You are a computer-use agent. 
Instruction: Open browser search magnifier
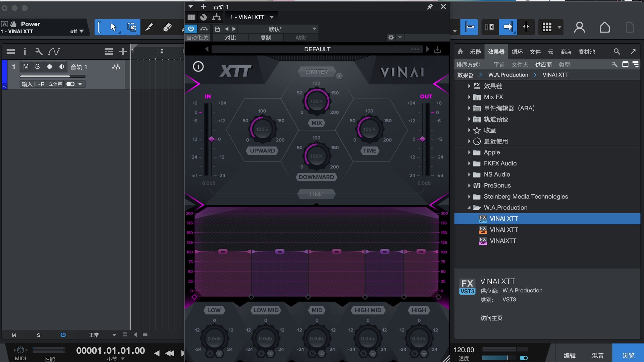(616, 52)
